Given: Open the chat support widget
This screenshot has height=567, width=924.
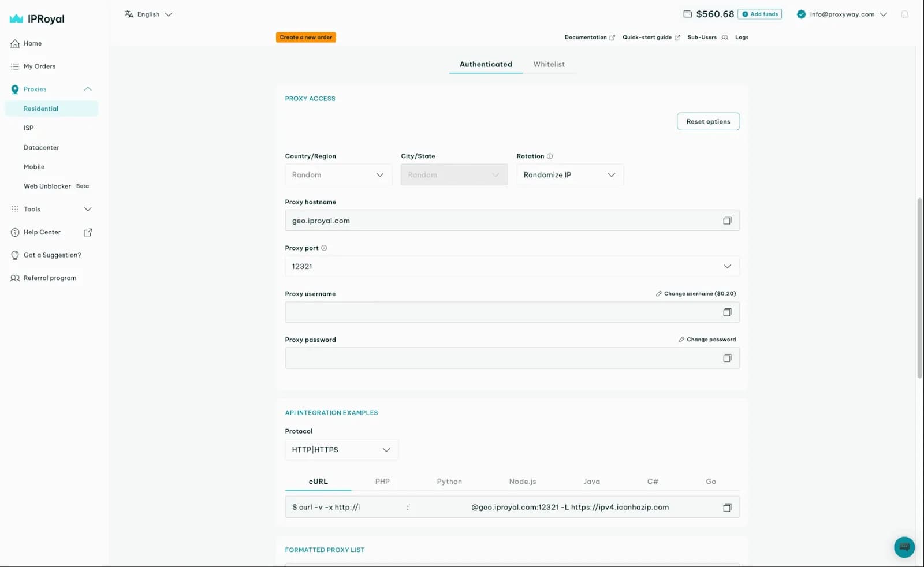Looking at the screenshot, I should [904, 547].
